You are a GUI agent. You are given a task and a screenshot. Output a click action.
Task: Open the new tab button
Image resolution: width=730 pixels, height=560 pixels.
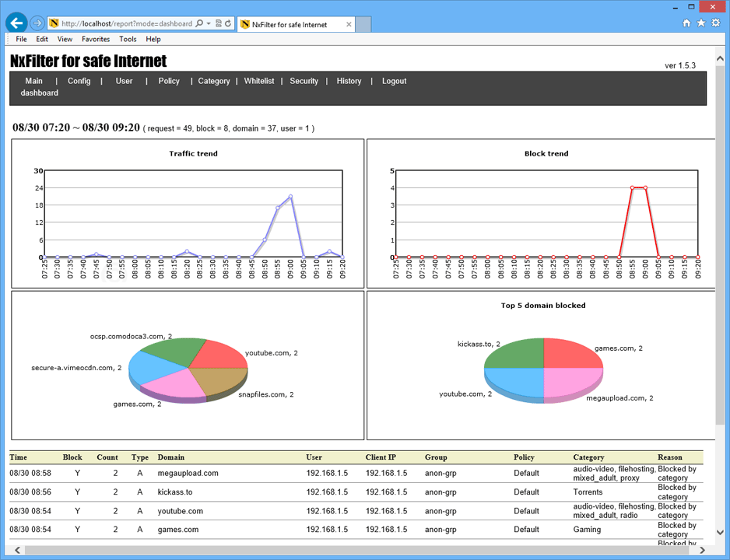click(363, 24)
